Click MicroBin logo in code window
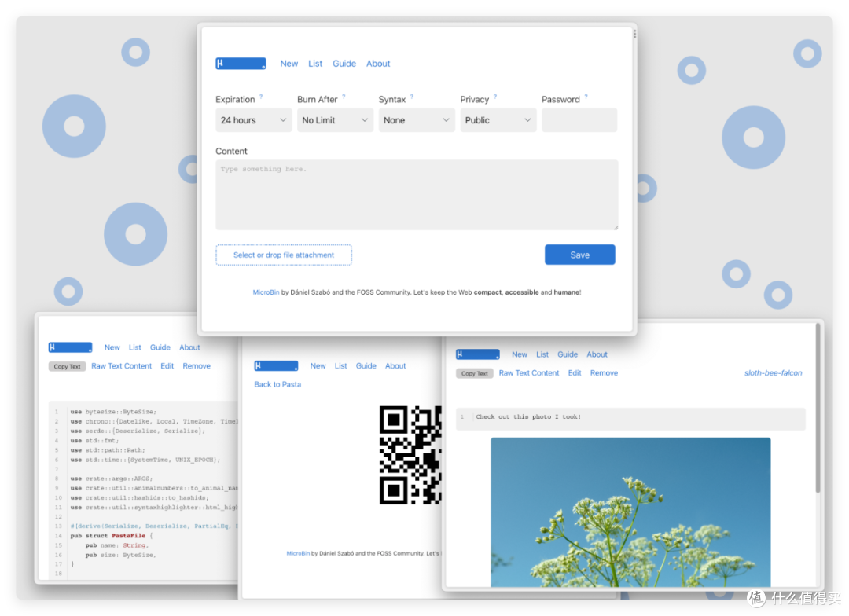The image size is (849, 616). [71, 347]
